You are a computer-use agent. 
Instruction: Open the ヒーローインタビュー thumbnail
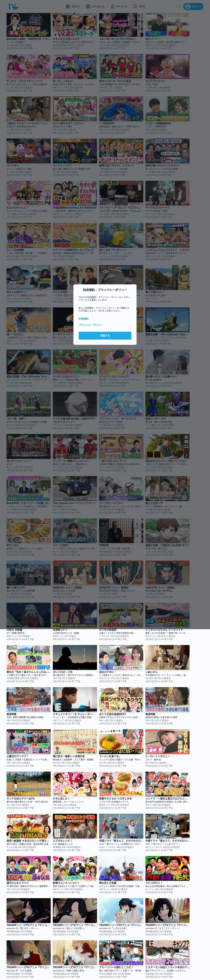pyautogui.click(x=167, y=742)
